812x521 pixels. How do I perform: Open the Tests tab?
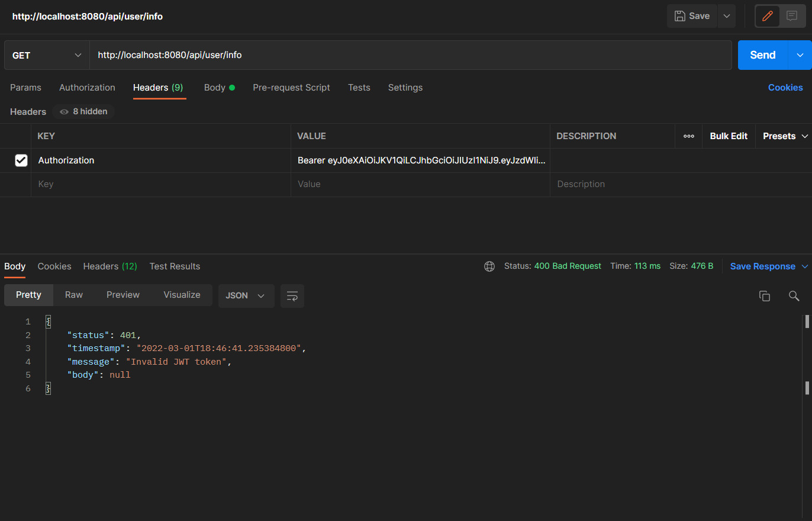click(x=359, y=88)
